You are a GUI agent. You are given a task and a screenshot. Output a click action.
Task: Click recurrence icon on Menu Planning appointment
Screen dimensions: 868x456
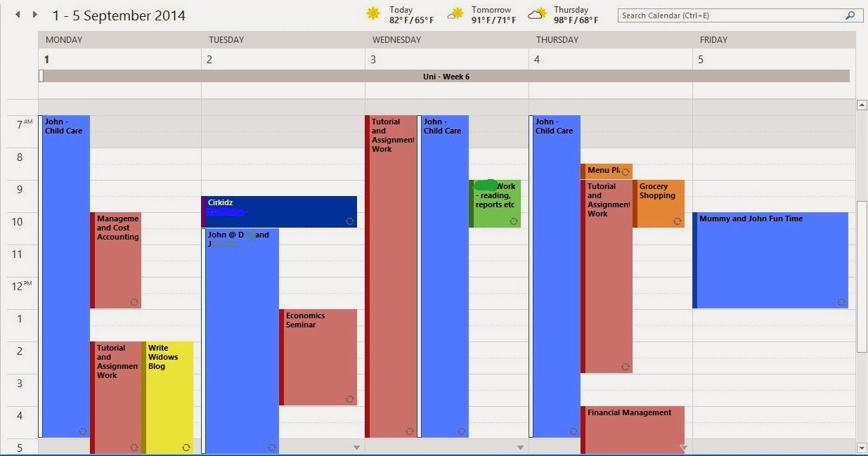(x=625, y=172)
